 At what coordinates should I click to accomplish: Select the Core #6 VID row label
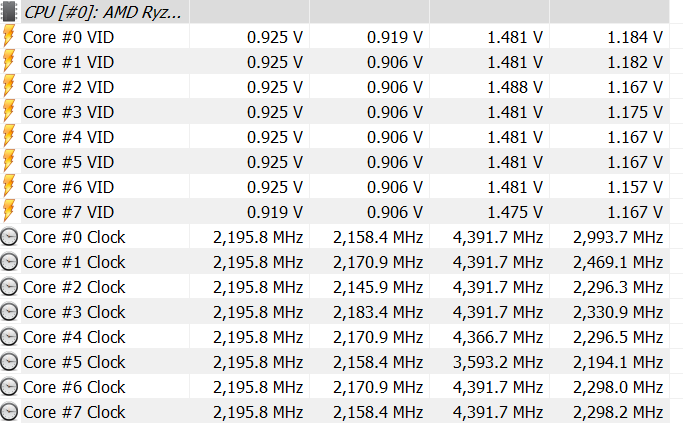pyautogui.click(x=68, y=186)
